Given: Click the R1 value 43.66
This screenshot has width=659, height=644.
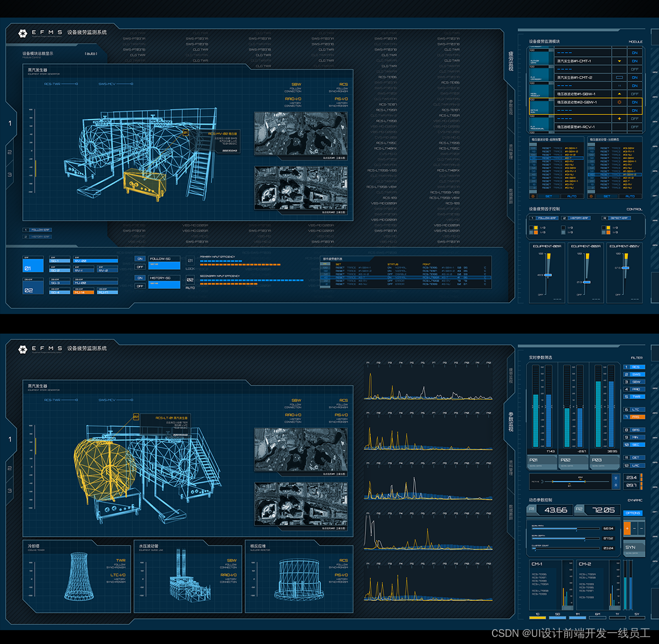Looking at the screenshot, I should click(x=556, y=510).
